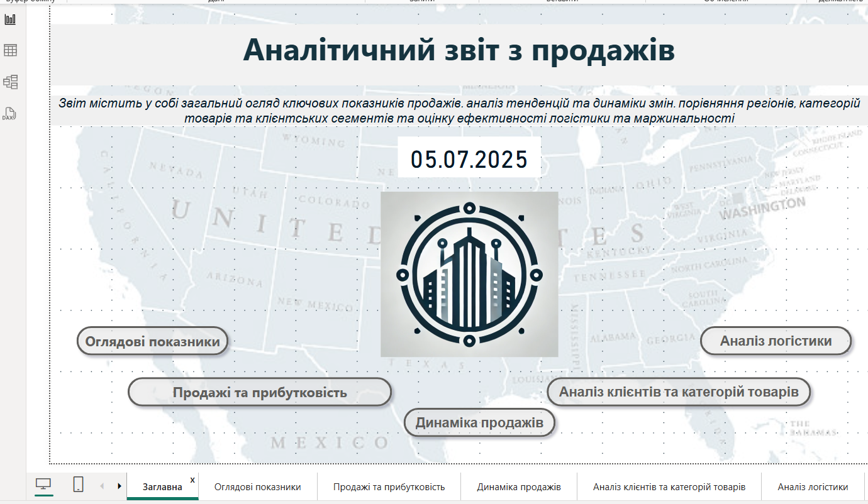
Task: Click Динаміка продажів button on canvas
Action: pyautogui.click(x=479, y=422)
